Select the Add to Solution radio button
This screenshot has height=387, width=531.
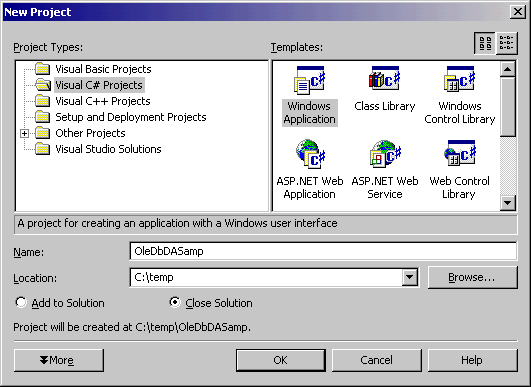click(21, 302)
